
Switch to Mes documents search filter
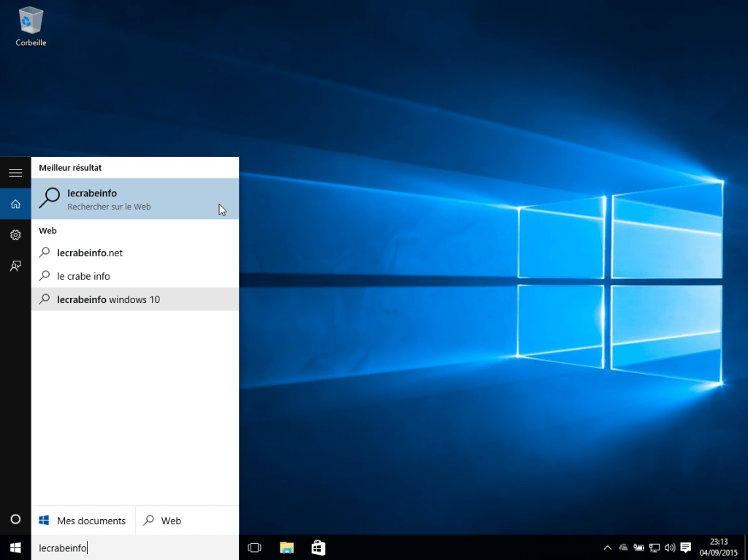(x=83, y=521)
